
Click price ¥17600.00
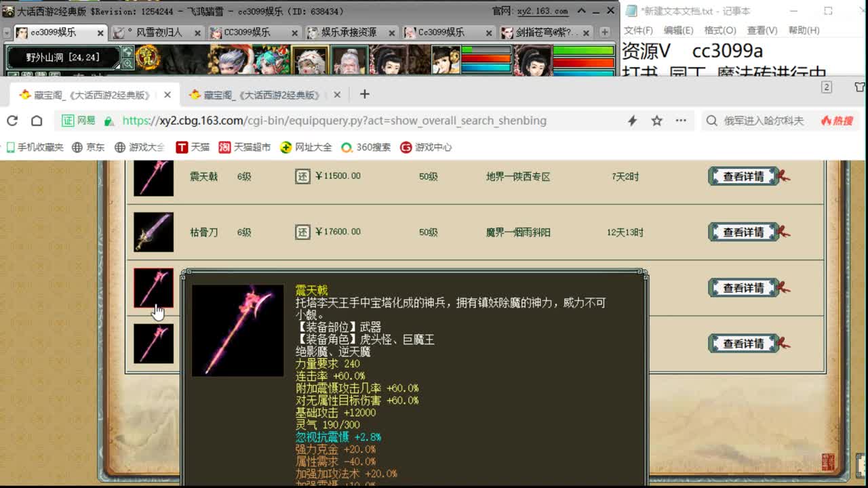coord(338,232)
